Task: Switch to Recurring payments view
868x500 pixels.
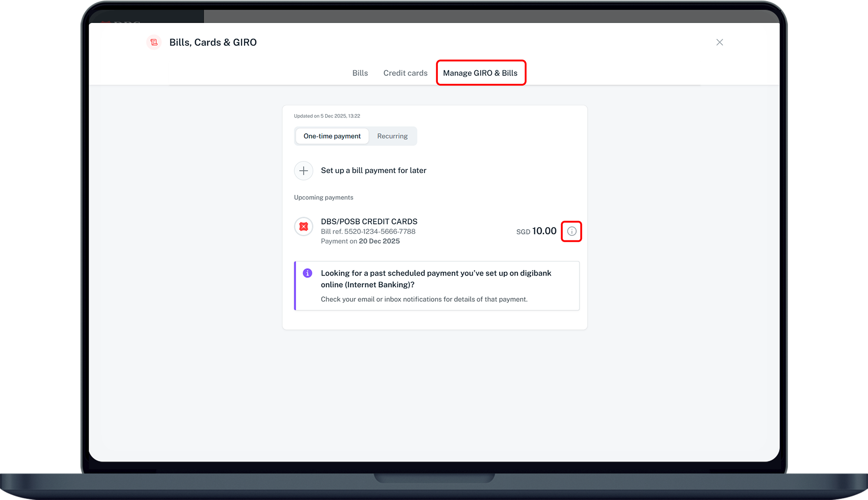Action: [x=392, y=136]
